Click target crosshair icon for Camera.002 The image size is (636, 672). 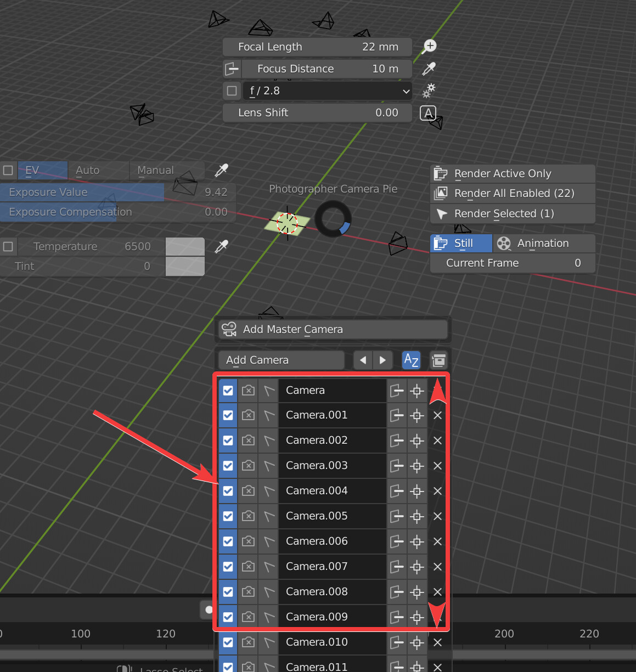tap(417, 441)
